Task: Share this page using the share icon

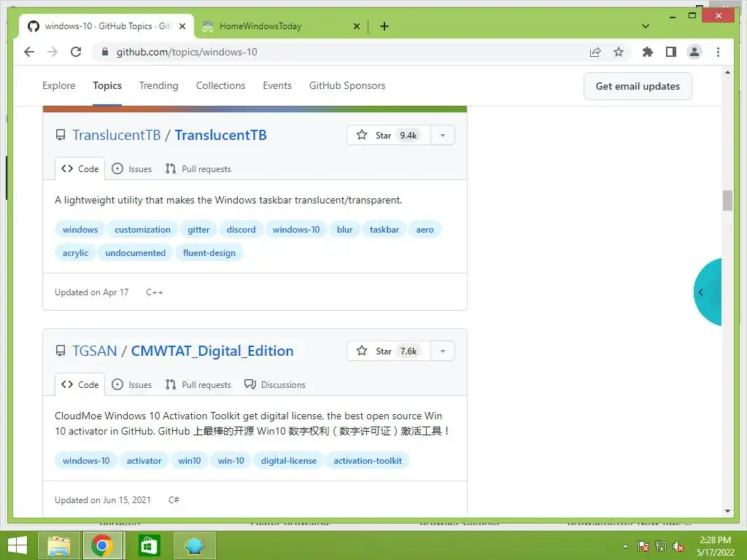Action: 595,52
